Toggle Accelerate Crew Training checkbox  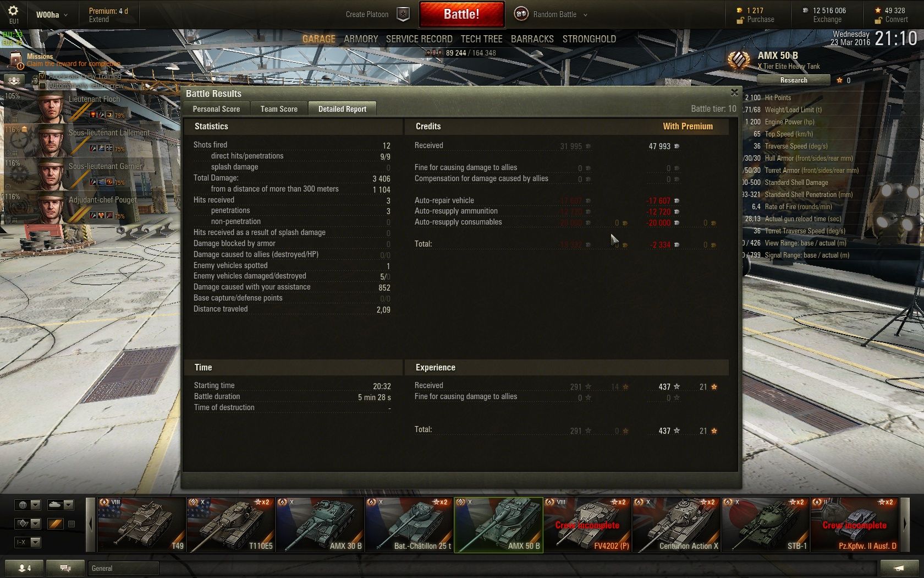point(42,77)
